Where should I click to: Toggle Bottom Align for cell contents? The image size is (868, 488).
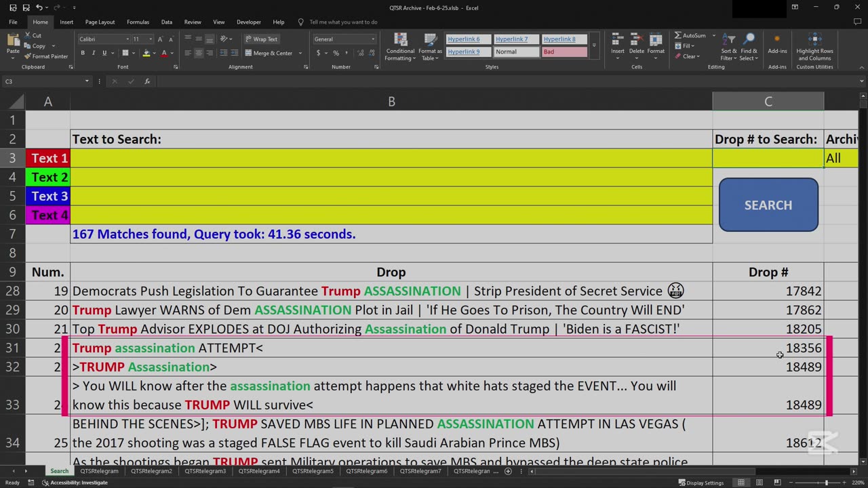210,39
